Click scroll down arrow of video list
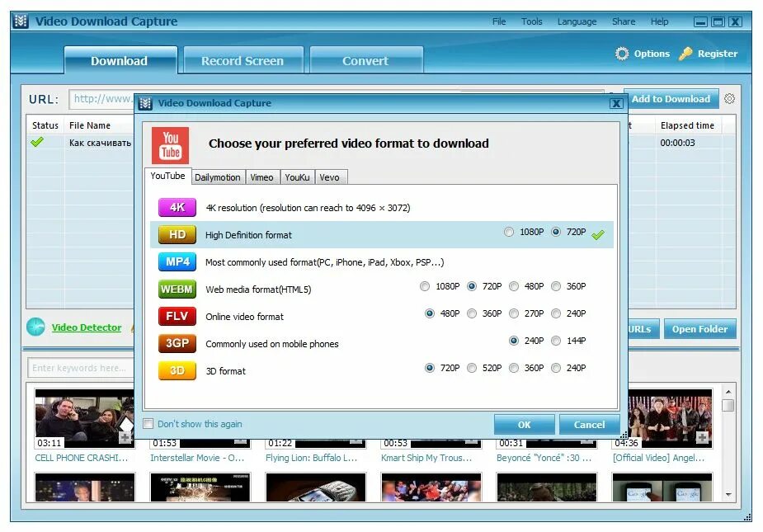Image resolution: width=763 pixels, height=532 pixels. 728,495
